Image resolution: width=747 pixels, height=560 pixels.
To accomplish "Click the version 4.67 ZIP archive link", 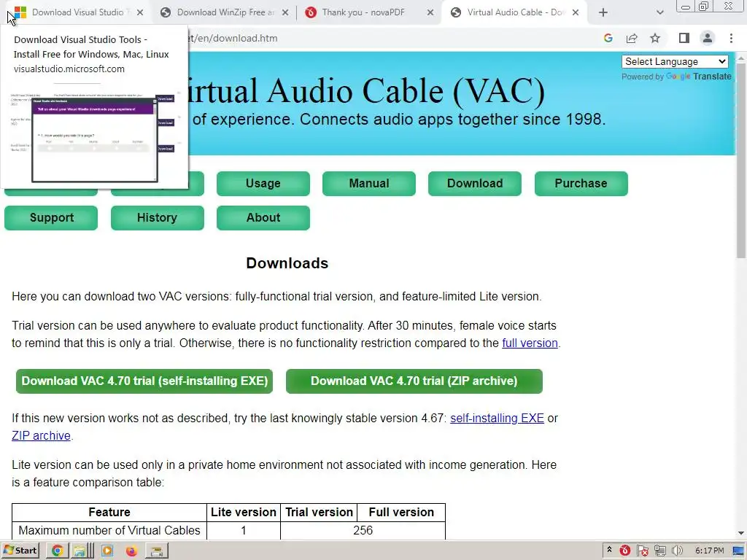I will click(41, 436).
